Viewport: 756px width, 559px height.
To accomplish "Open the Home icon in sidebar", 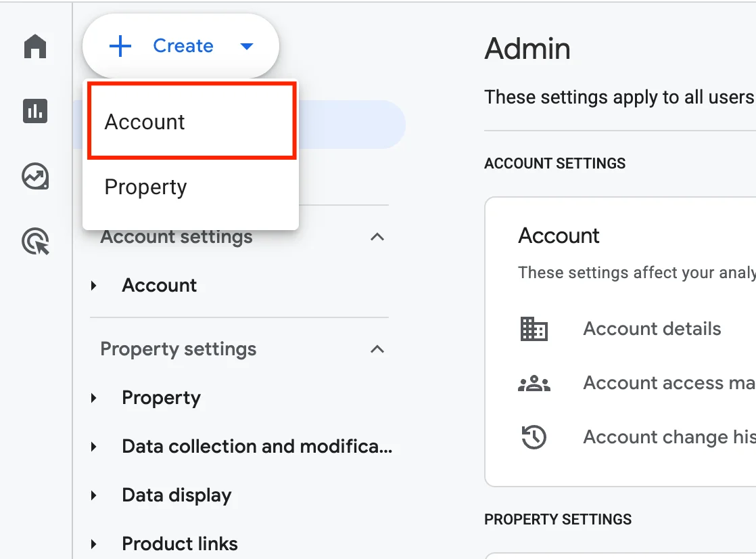I will pos(35,46).
